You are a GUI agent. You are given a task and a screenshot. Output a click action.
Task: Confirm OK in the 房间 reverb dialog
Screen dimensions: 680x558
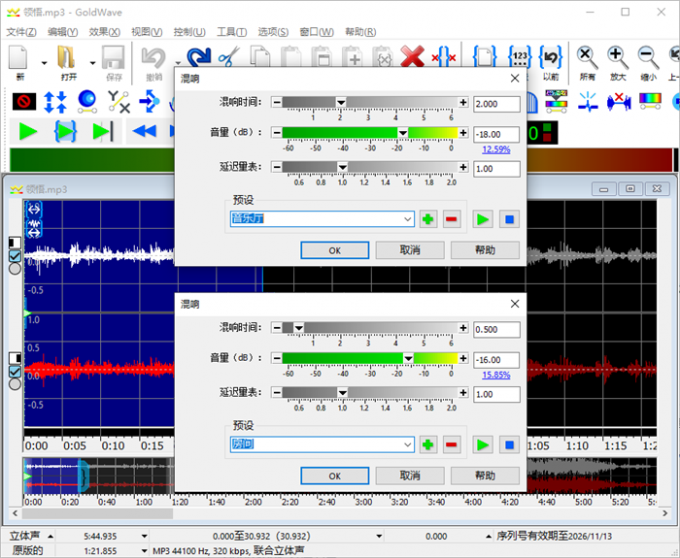(x=335, y=476)
